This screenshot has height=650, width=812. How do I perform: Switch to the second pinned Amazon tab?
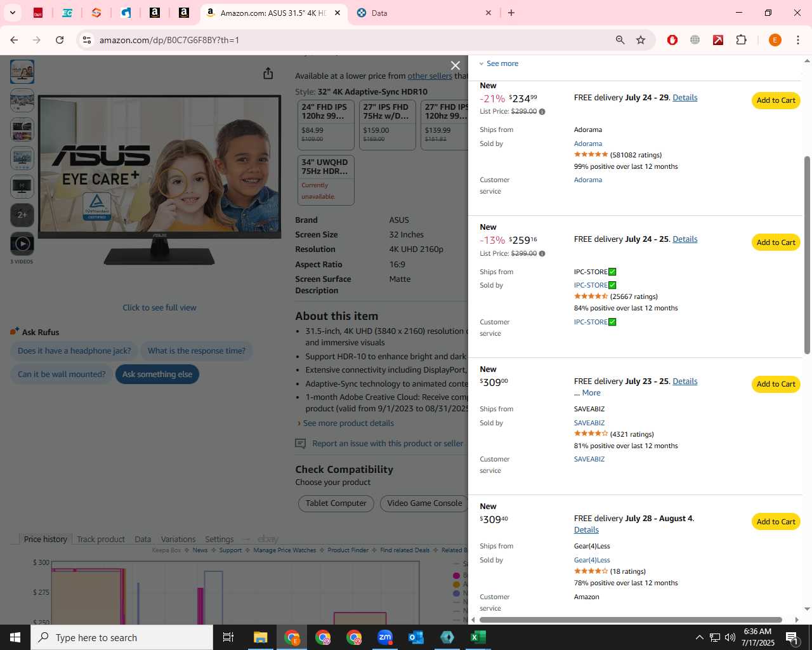184,13
